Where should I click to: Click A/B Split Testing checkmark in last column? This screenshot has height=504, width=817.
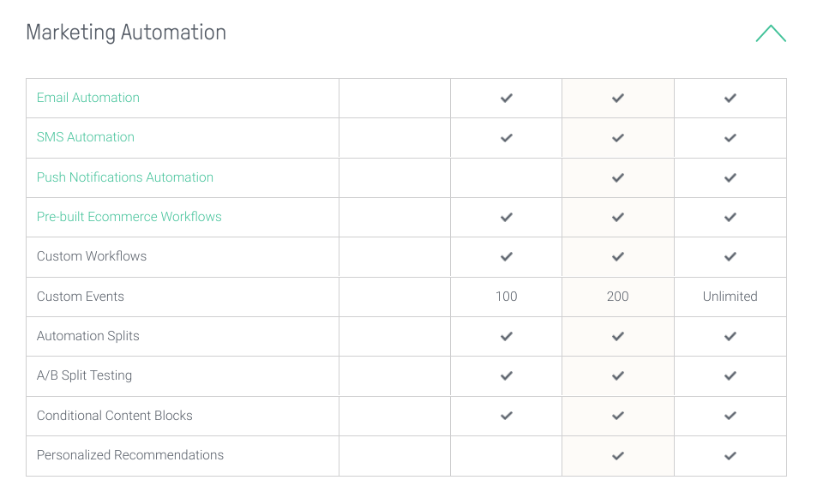[730, 376]
